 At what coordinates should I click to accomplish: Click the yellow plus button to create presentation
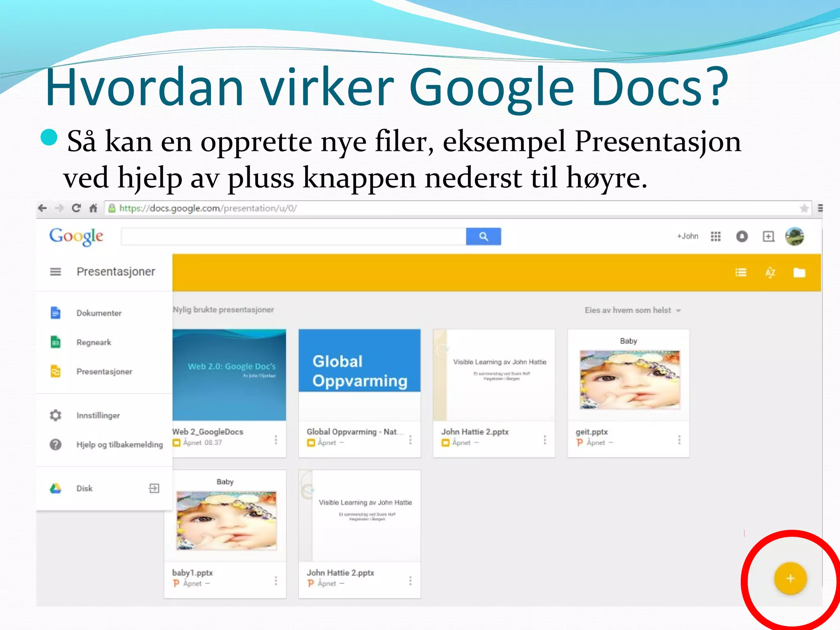(x=790, y=578)
